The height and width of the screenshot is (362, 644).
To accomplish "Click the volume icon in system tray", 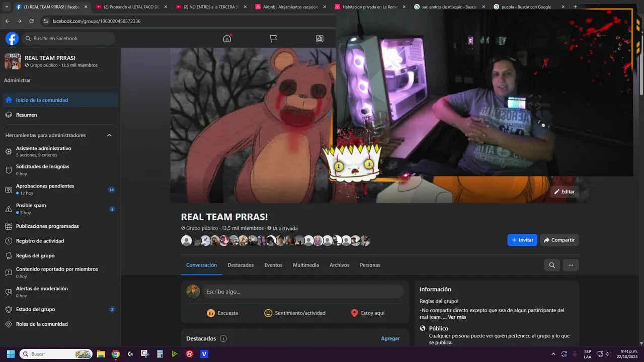I will tap(608, 354).
